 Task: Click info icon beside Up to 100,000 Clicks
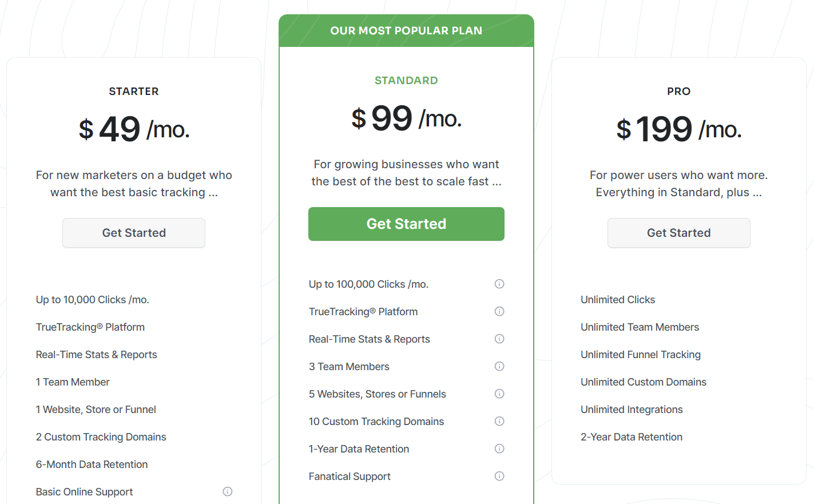pyautogui.click(x=499, y=284)
